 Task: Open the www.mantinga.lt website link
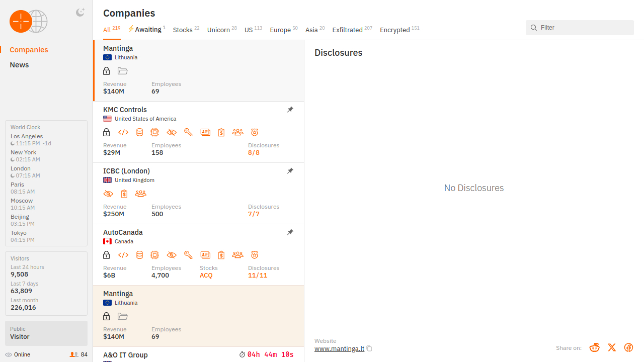[339, 348]
